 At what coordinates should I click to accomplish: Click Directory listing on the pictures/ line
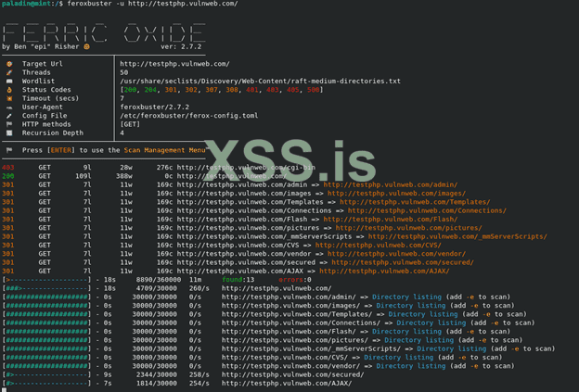tap(418, 340)
